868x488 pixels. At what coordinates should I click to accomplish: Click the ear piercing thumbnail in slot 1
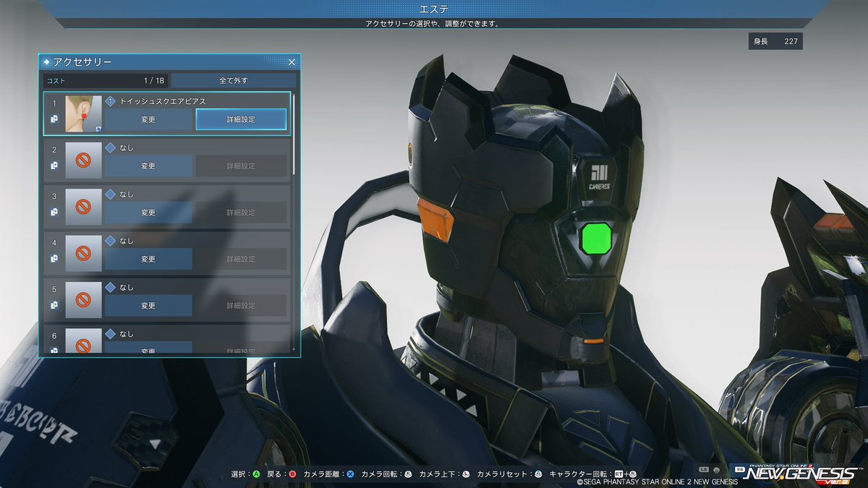tap(84, 114)
